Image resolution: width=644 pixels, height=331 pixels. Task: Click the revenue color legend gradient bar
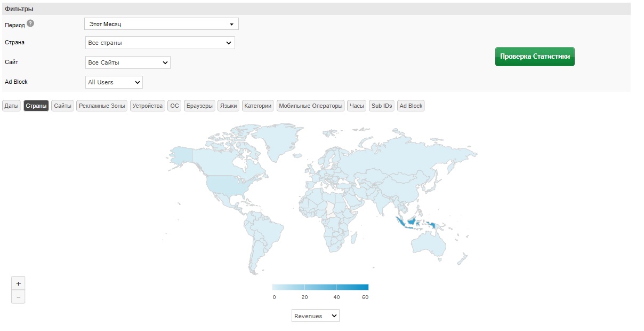point(320,287)
